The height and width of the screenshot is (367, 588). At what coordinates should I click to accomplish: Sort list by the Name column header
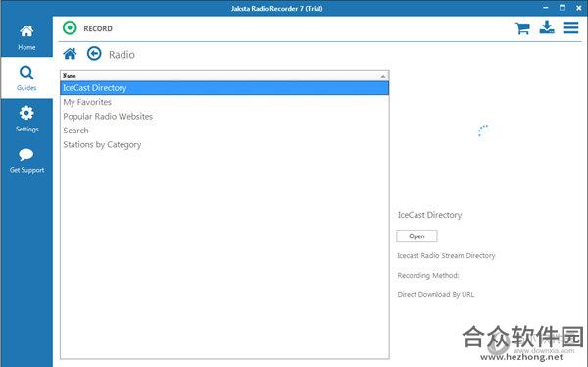224,76
